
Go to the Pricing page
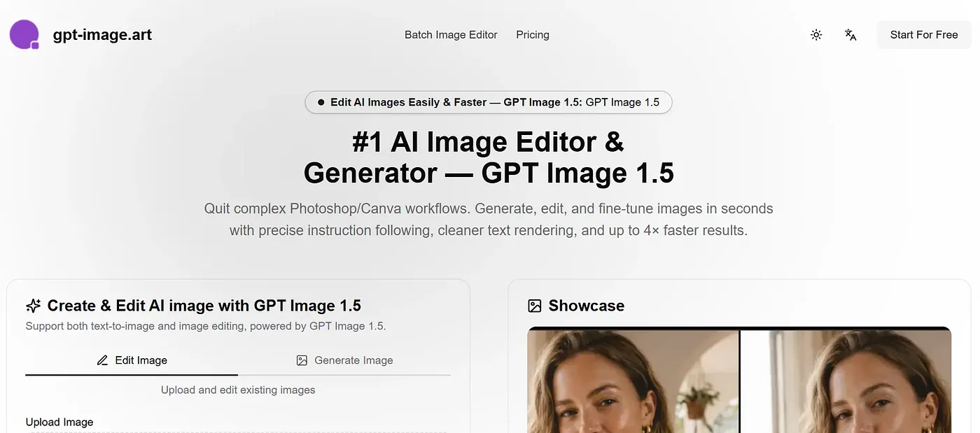coord(533,35)
